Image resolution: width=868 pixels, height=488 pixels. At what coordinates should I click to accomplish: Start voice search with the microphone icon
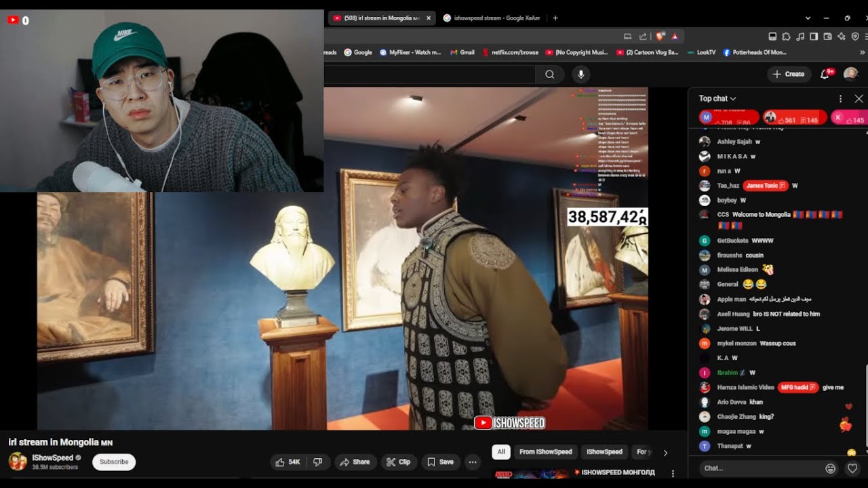coord(580,74)
